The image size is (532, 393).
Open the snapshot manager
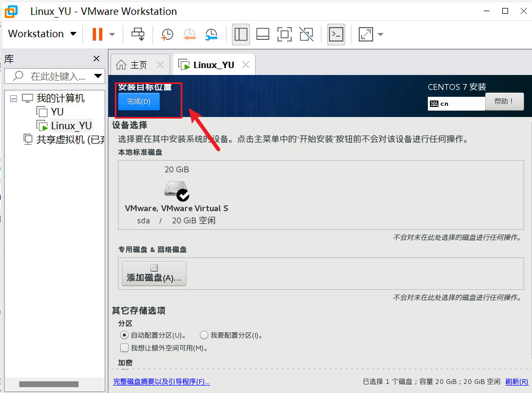pyautogui.click(x=212, y=34)
